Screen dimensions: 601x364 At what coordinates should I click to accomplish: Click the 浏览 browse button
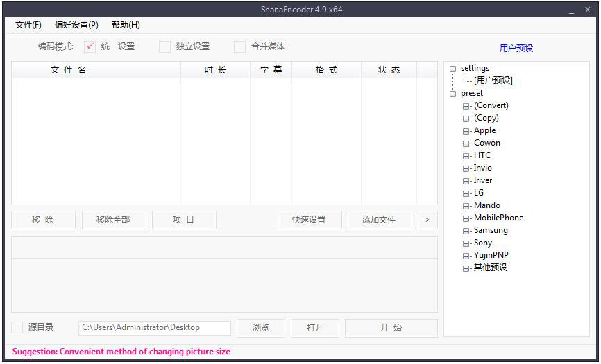point(261,327)
